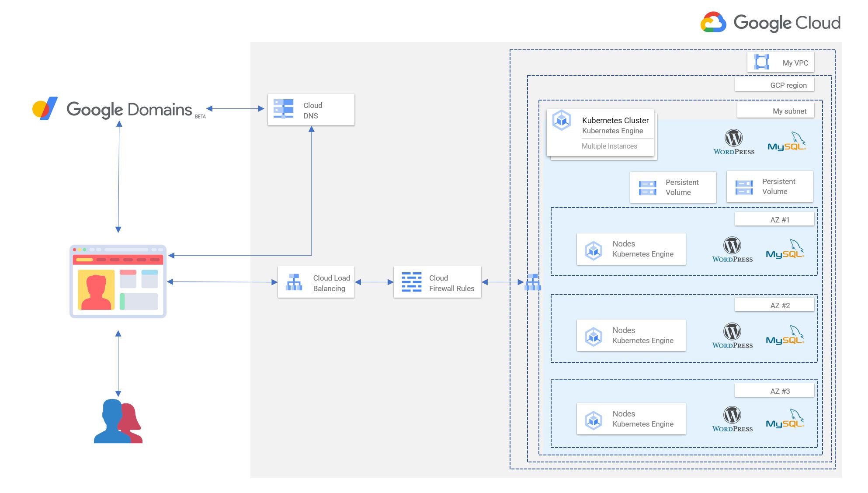Click the Kubernetes Engine Nodes icon in AZ #3
This screenshot has width=868, height=493.
point(594,419)
